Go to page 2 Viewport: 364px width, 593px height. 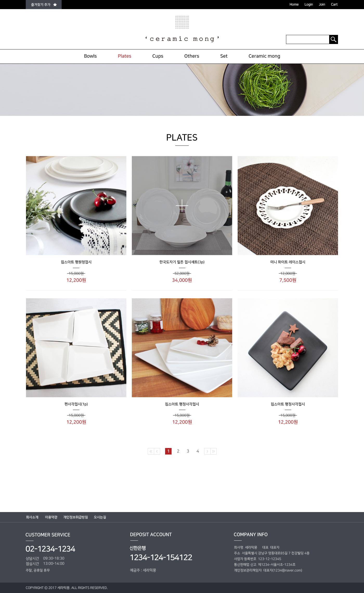tap(178, 451)
